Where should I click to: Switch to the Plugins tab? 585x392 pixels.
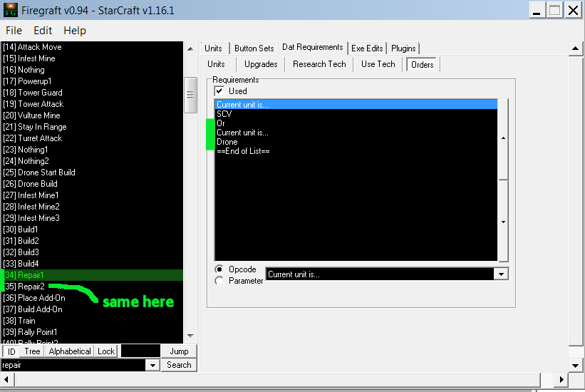click(x=403, y=48)
